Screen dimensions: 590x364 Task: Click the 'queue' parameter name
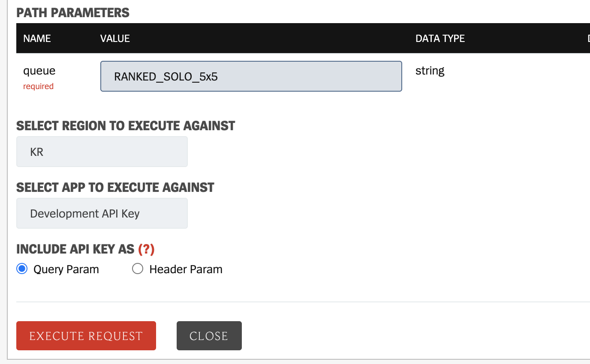tap(39, 71)
